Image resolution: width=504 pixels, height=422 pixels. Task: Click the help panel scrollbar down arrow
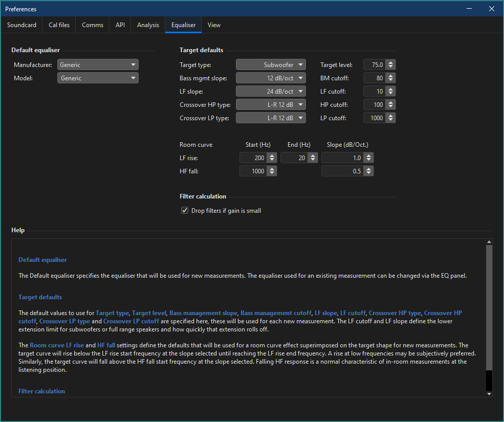pyautogui.click(x=489, y=394)
